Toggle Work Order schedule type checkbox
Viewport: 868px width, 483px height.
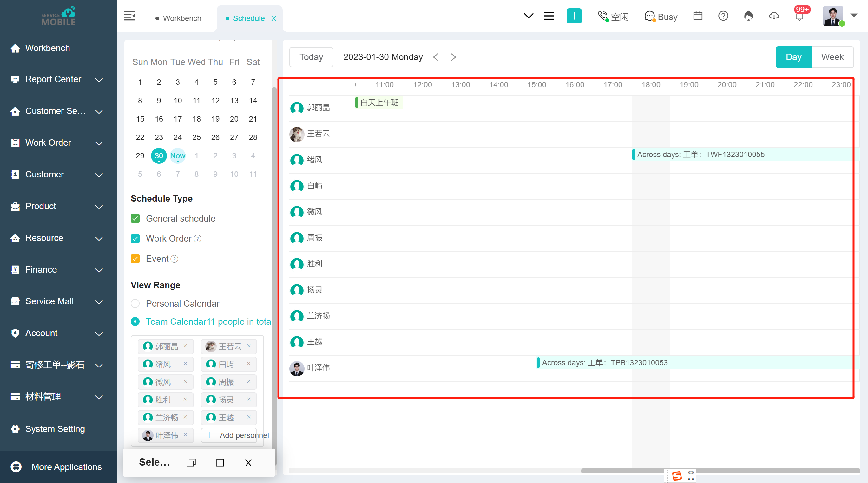(135, 239)
